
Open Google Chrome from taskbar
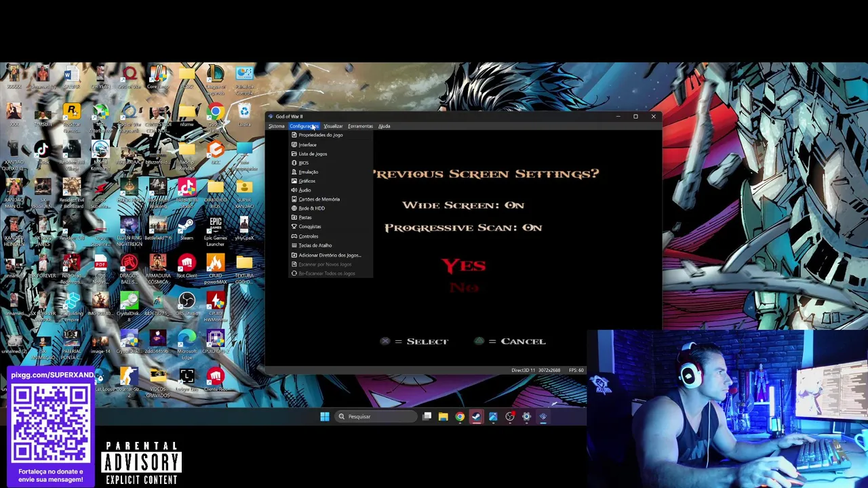point(460,417)
